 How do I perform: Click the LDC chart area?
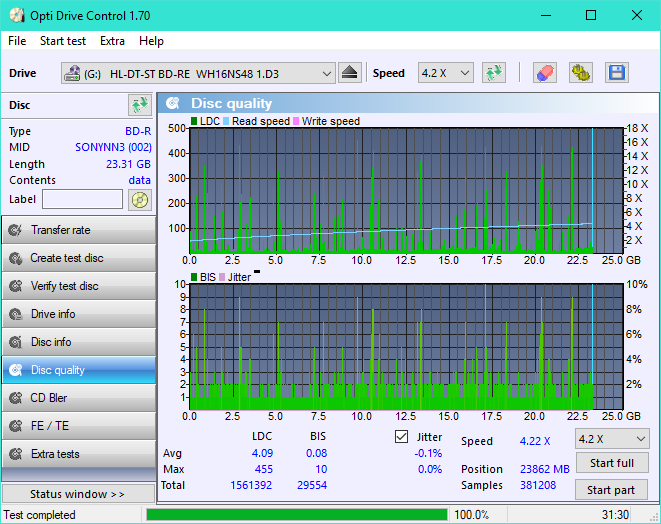click(406, 190)
